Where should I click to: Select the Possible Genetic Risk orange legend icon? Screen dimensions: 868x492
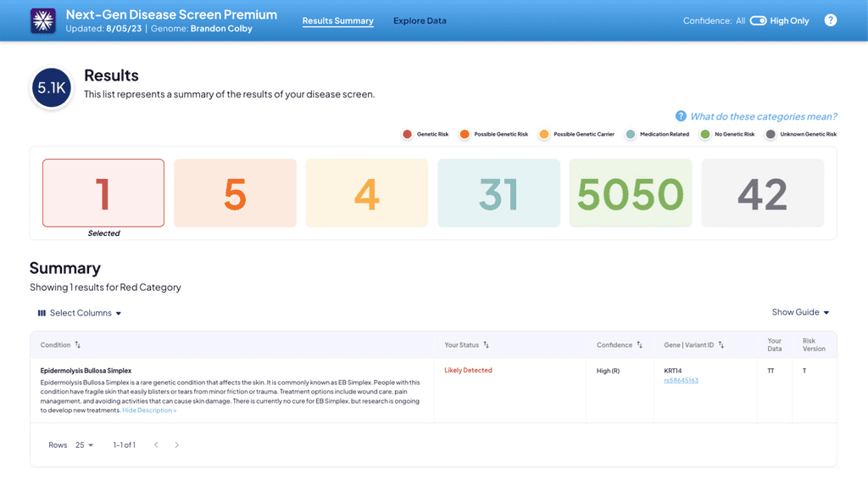(465, 134)
